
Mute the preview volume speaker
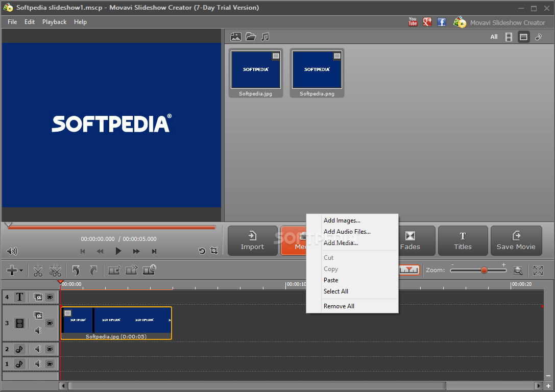(12, 251)
